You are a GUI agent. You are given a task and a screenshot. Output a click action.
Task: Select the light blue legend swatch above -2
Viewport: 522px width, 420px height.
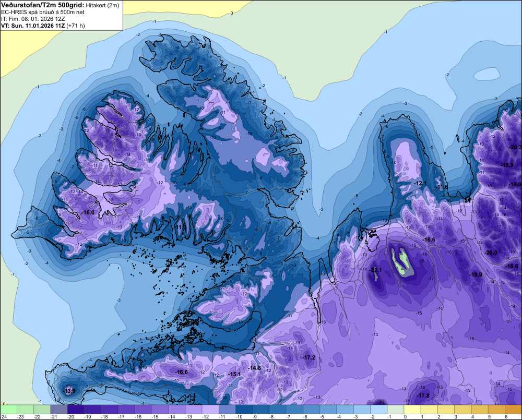379,410
